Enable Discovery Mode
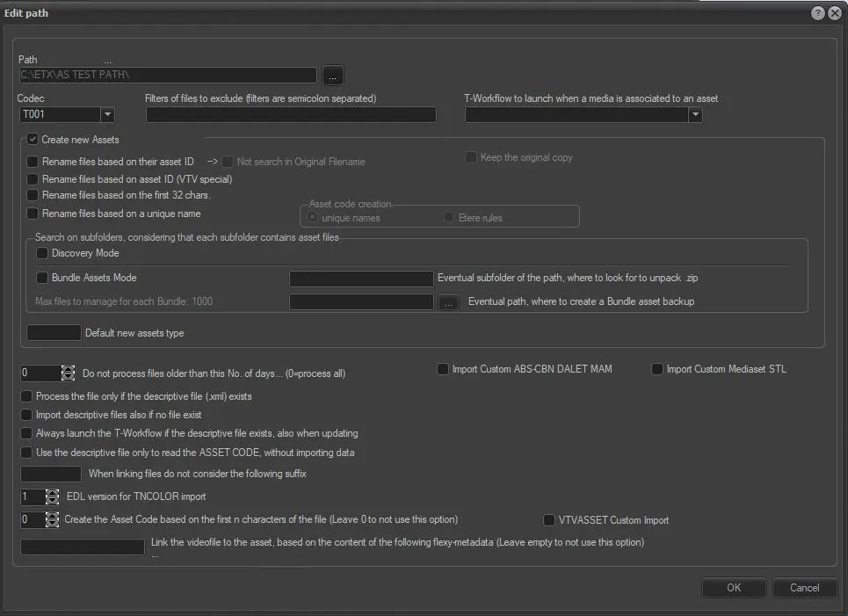 [42, 253]
